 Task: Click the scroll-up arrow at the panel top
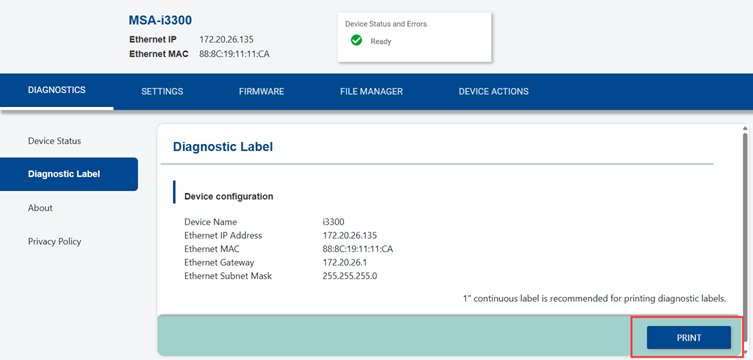coord(745,128)
